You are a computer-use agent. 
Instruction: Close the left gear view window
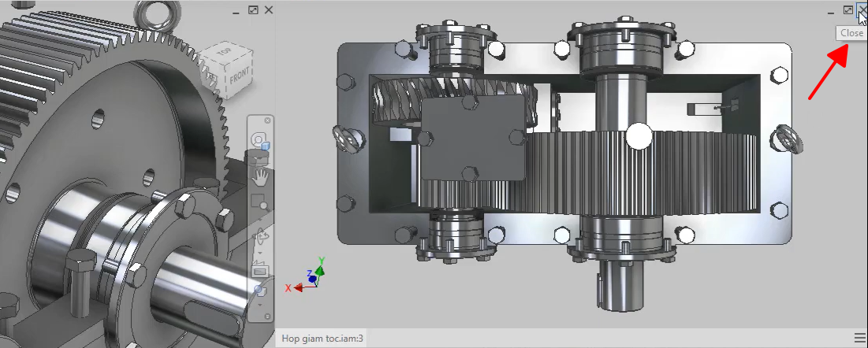(269, 10)
